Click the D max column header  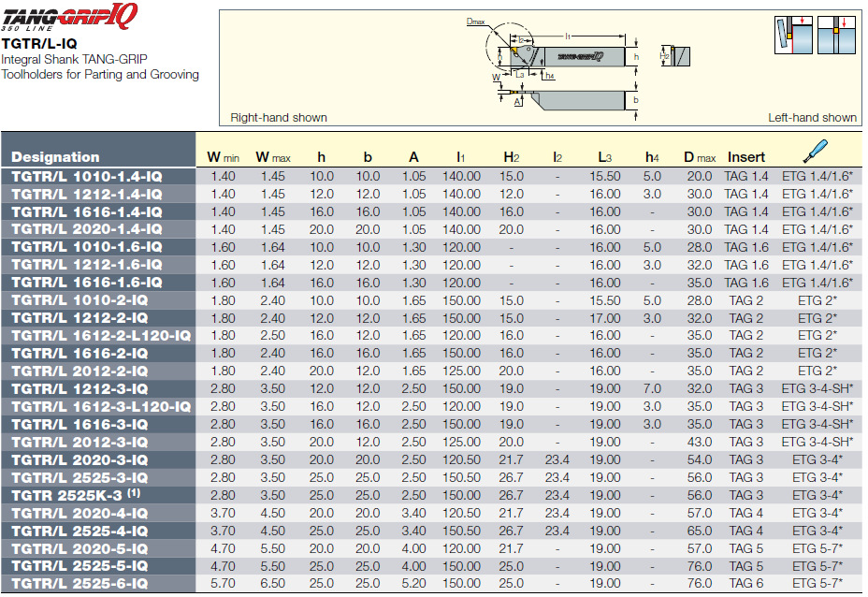click(x=700, y=157)
